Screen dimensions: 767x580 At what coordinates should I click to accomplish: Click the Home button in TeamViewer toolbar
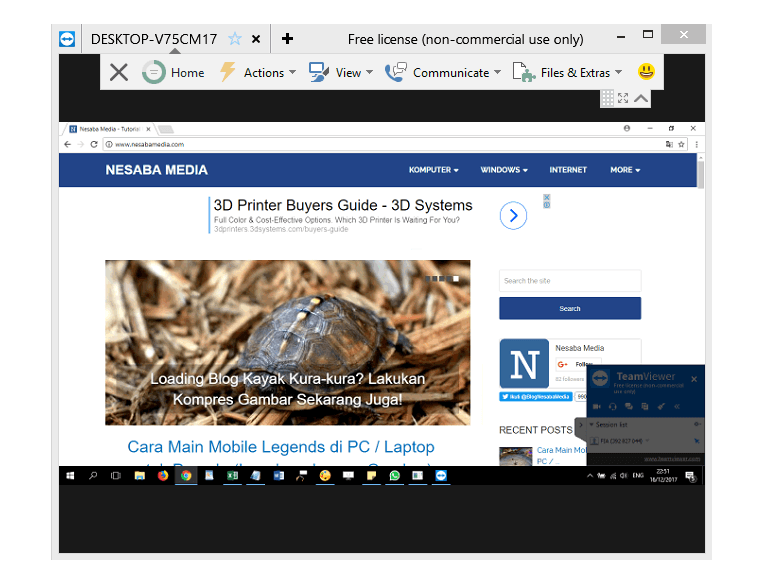click(173, 72)
